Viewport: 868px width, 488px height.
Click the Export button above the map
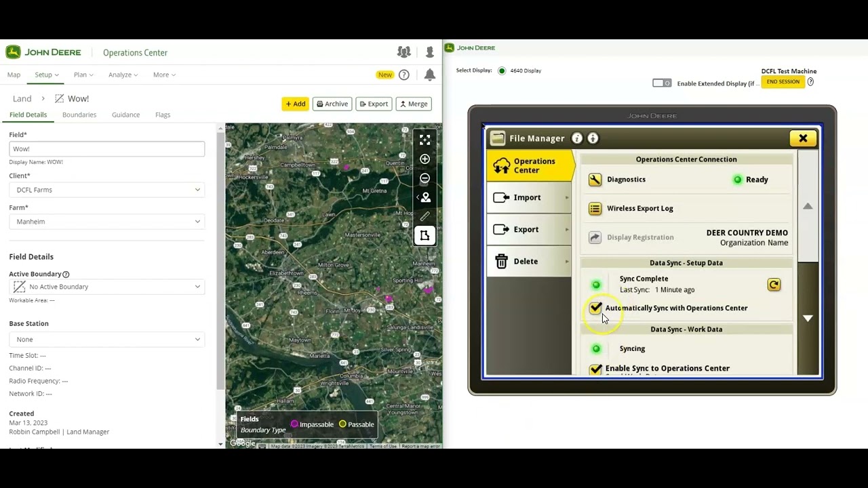[x=374, y=104]
